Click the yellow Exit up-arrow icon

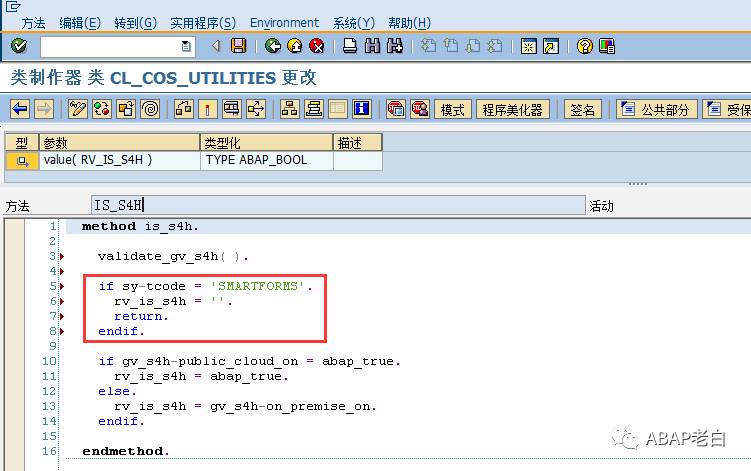[295, 46]
